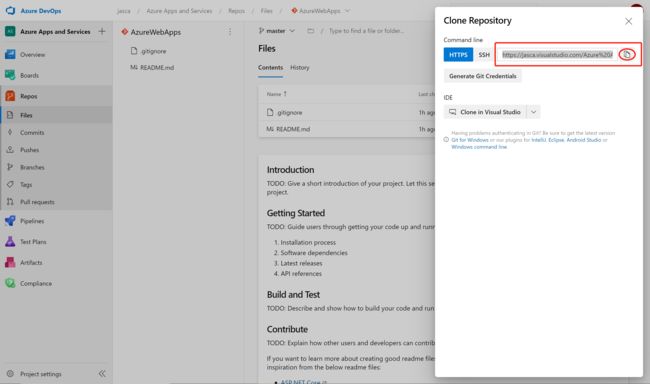Open the Compliance icon
This screenshot has height=384, width=650.
10,283
